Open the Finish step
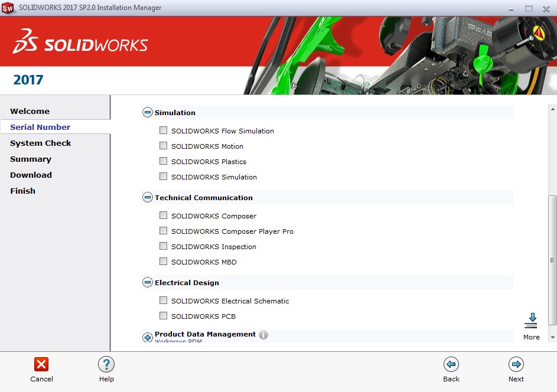 tap(22, 191)
